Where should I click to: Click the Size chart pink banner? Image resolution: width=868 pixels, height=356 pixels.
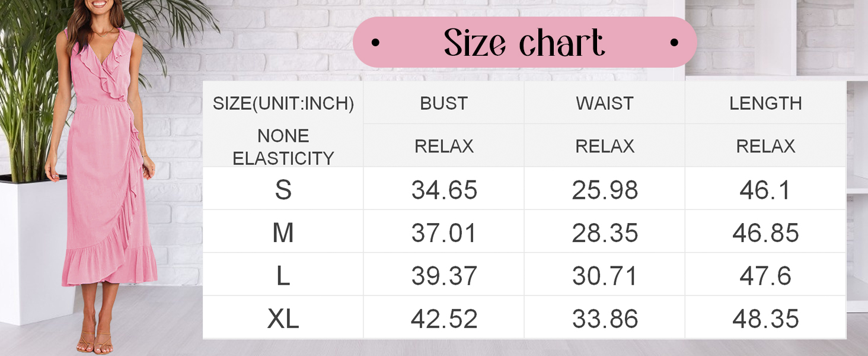click(525, 42)
